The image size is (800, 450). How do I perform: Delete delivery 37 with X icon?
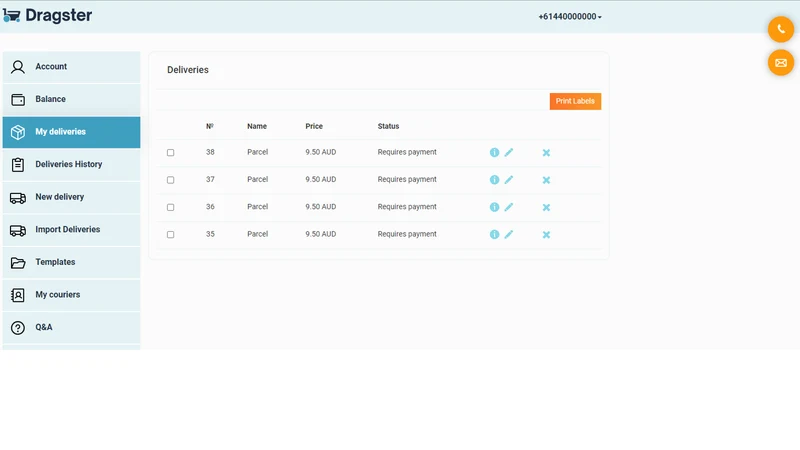point(546,180)
